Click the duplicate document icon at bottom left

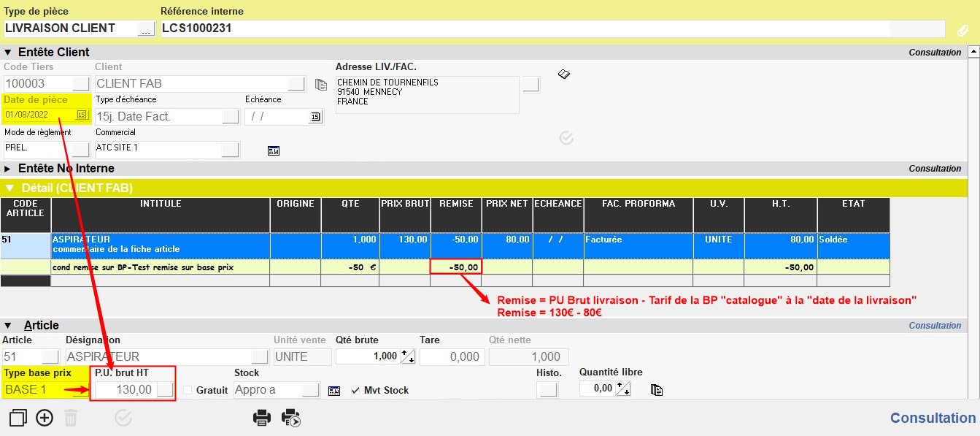[x=18, y=418]
